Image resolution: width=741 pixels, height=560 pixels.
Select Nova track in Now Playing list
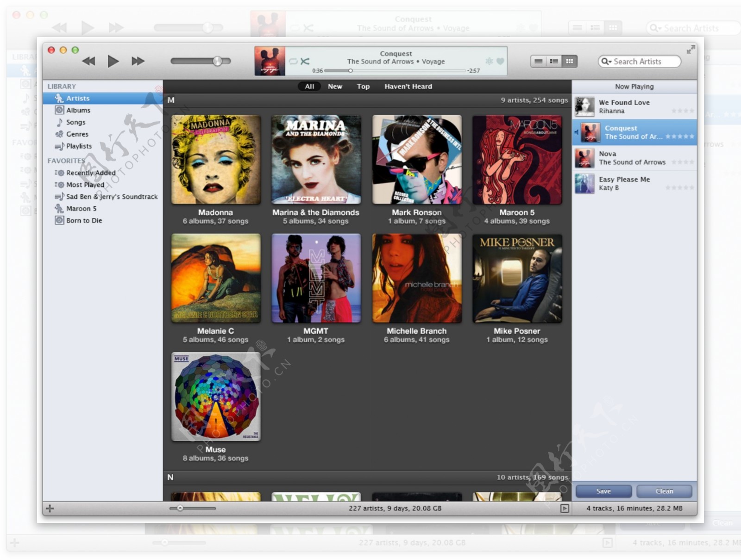point(634,158)
